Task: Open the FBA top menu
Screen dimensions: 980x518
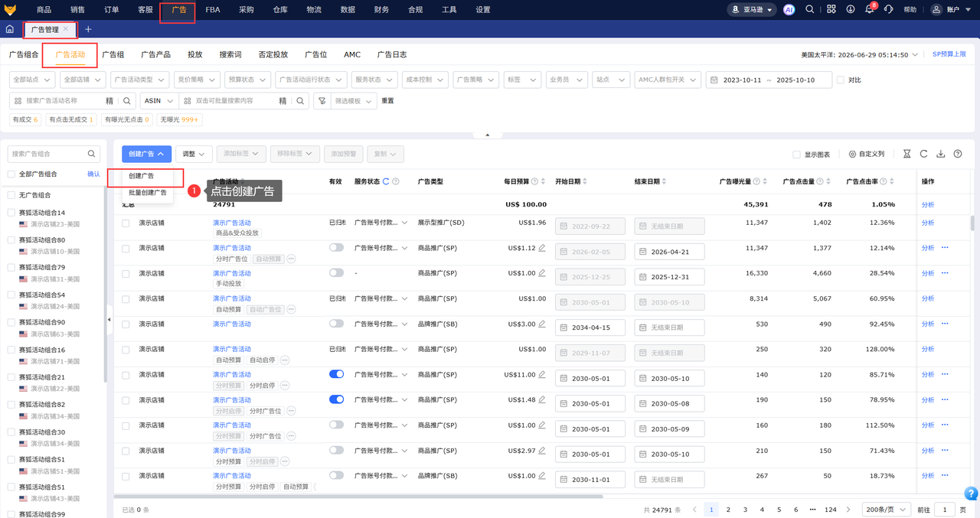Action: pos(213,9)
